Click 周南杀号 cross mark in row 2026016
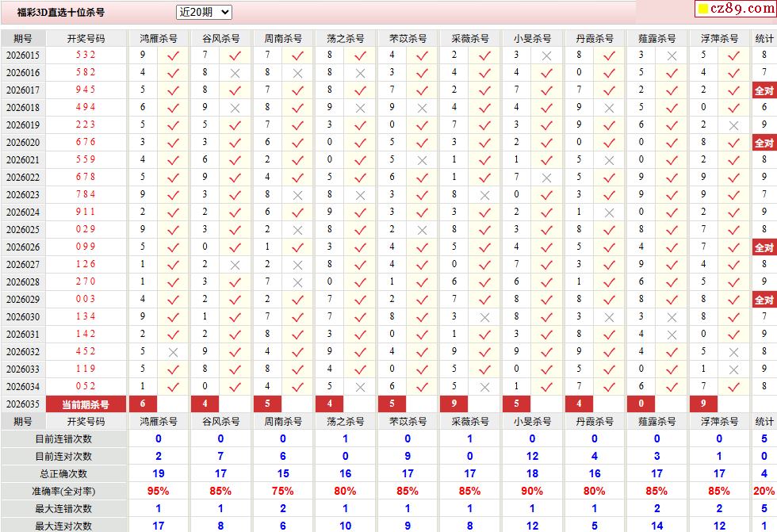Screen dimensions: 777x532 298,73
